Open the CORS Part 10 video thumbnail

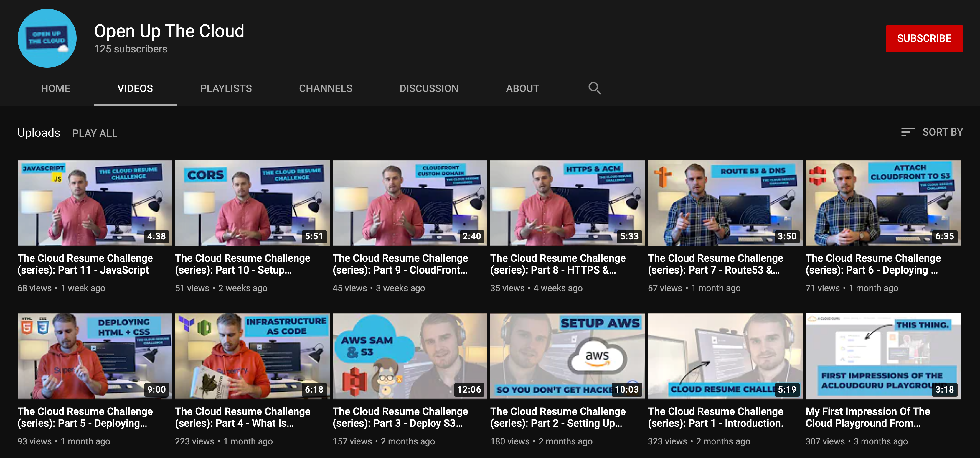coord(252,203)
